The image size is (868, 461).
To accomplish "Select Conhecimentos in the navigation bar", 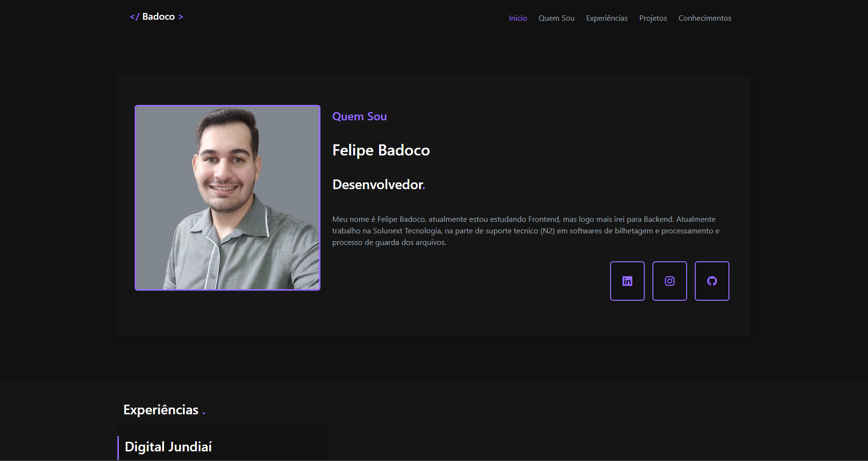I will pos(704,18).
